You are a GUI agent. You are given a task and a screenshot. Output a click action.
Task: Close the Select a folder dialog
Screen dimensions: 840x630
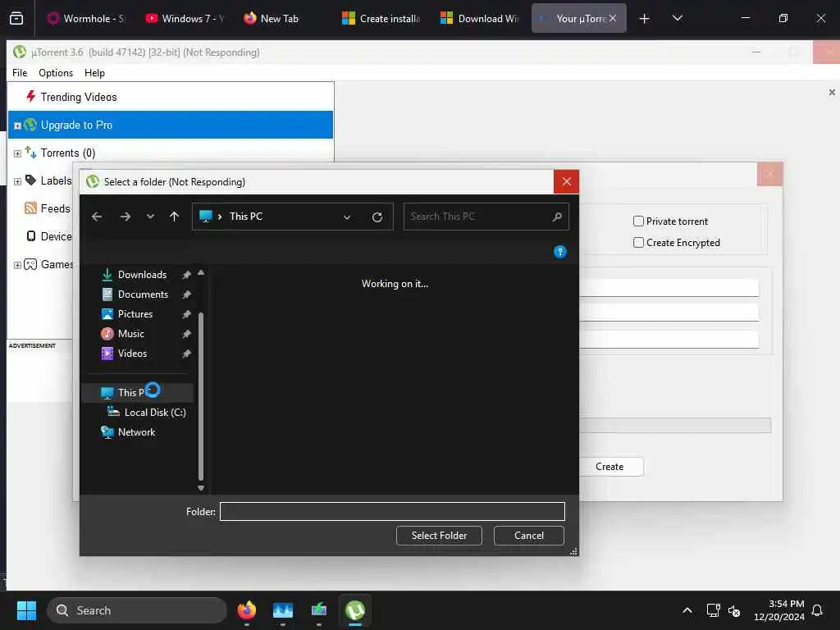[566, 181]
